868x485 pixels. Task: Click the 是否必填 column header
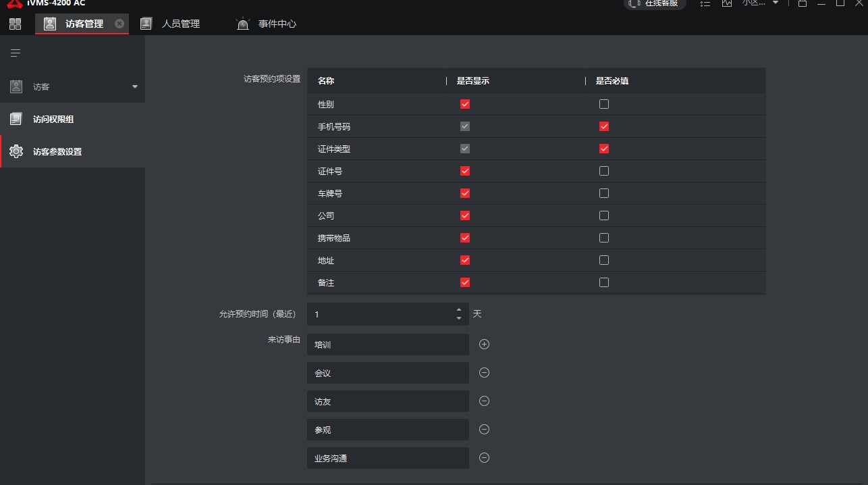coord(612,81)
